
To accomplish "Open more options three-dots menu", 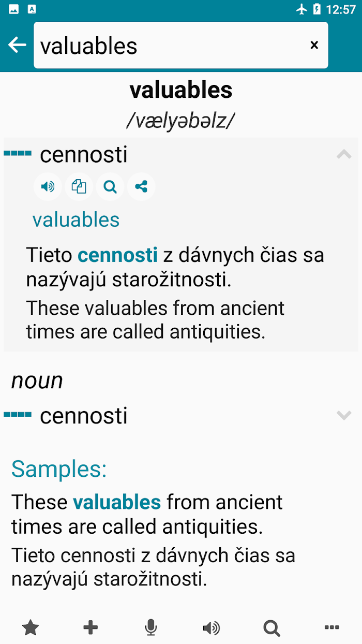I will coord(331,627).
